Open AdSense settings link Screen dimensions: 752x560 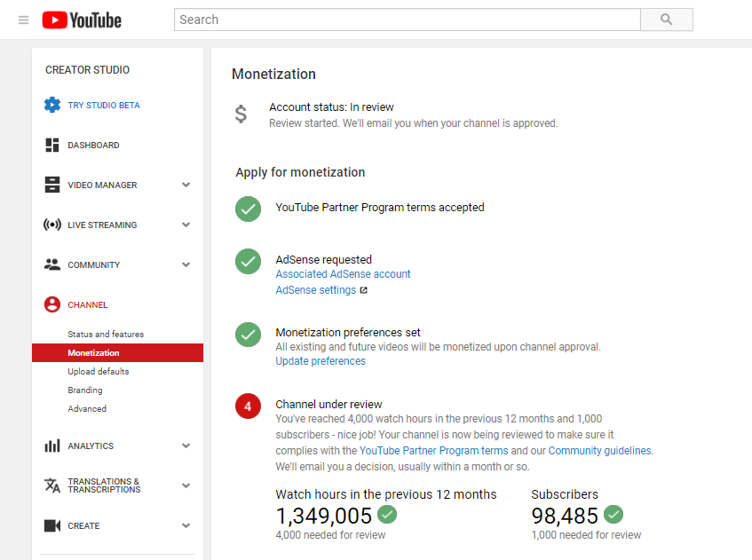click(315, 290)
